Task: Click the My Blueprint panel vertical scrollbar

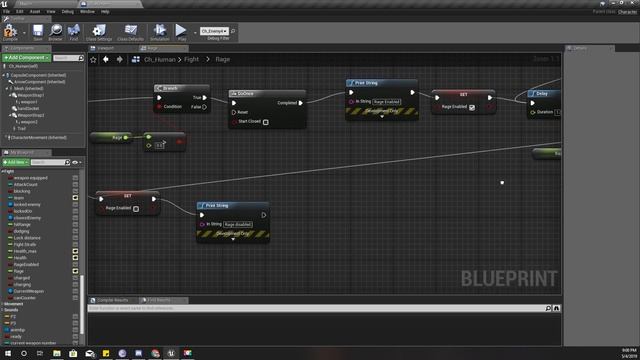Action: [x=82, y=303]
